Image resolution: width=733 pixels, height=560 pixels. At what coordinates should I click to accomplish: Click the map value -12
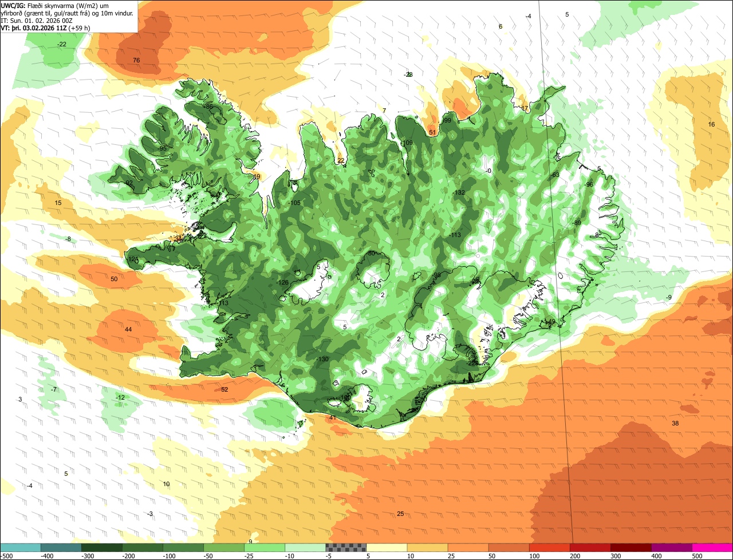(120, 397)
